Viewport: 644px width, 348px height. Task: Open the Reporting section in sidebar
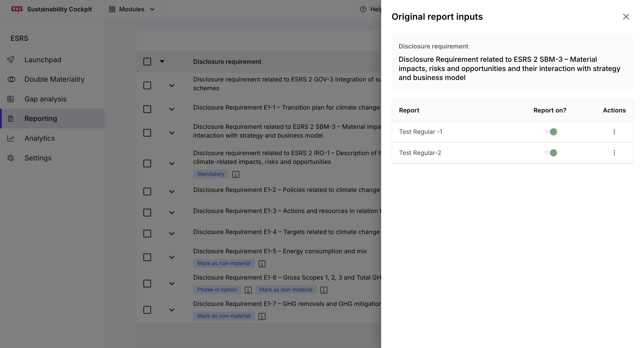(41, 119)
